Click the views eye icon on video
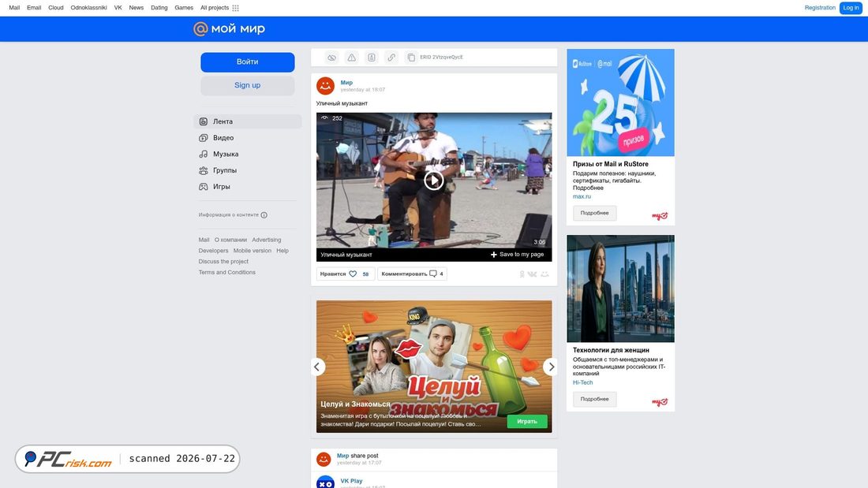Screen dimensions: 868x488 (325, 117)
